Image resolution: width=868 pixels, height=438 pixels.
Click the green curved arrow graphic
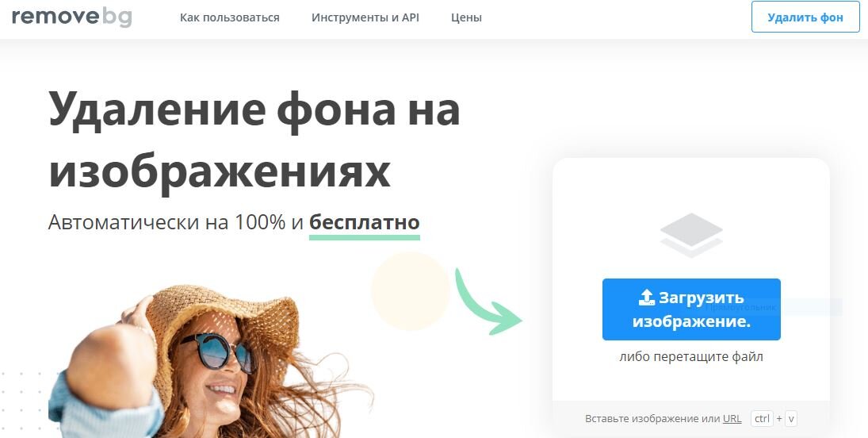486,302
